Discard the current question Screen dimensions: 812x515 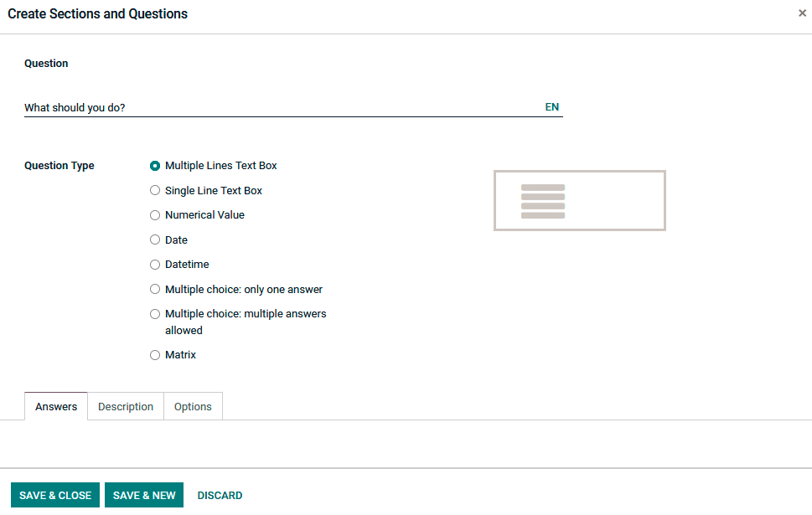(220, 495)
